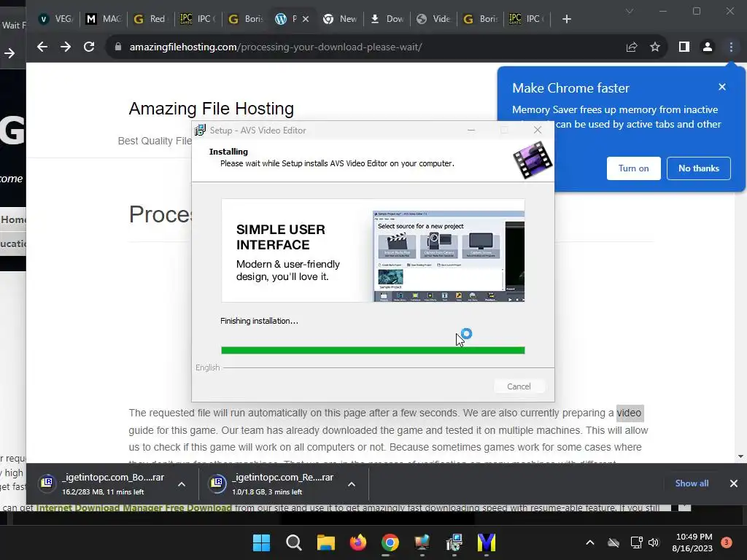Screen dimensions: 747x560
Task: Click No thanks in Chrome popup
Action: (698, 168)
